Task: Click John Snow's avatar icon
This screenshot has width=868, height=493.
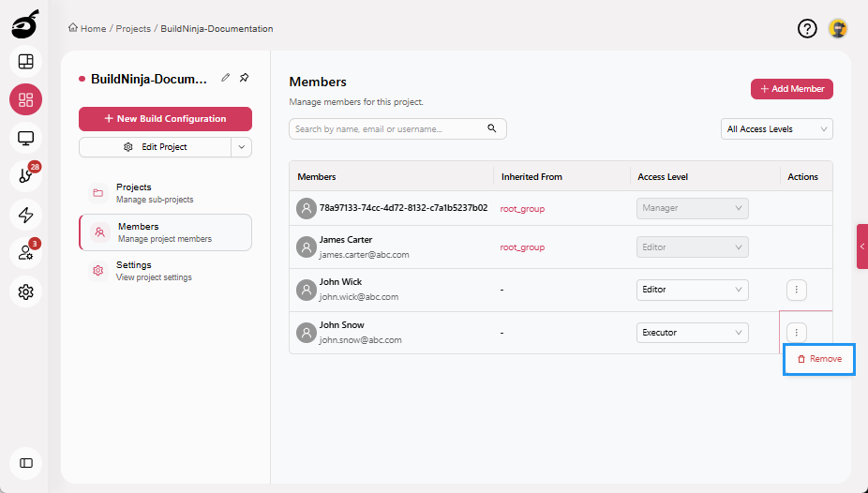Action: click(x=307, y=333)
